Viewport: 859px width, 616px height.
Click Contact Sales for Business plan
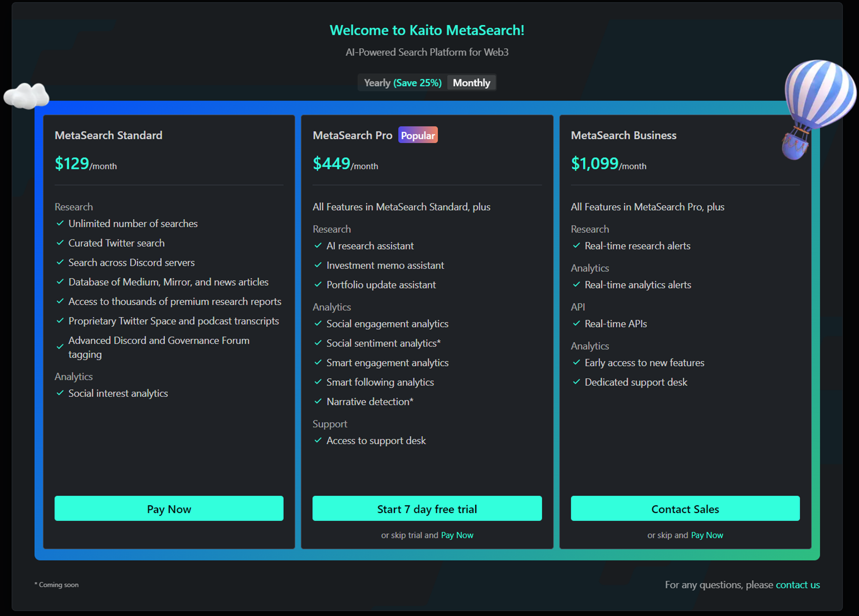tap(685, 509)
